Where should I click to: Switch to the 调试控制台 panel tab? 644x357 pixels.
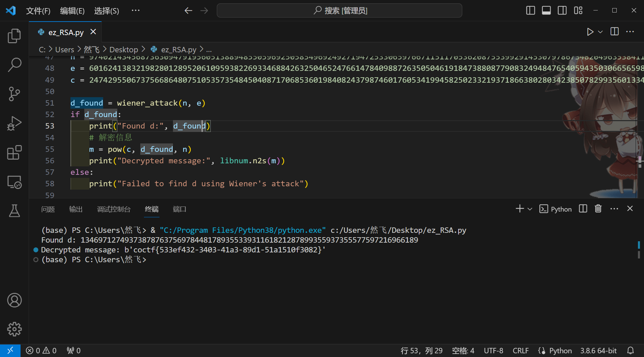coord(114,209)
